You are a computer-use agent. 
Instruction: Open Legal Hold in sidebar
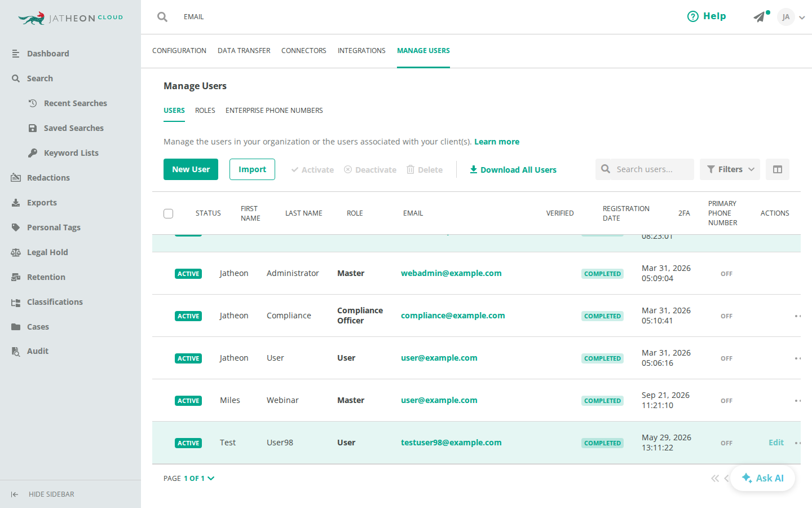click(47, 252)
